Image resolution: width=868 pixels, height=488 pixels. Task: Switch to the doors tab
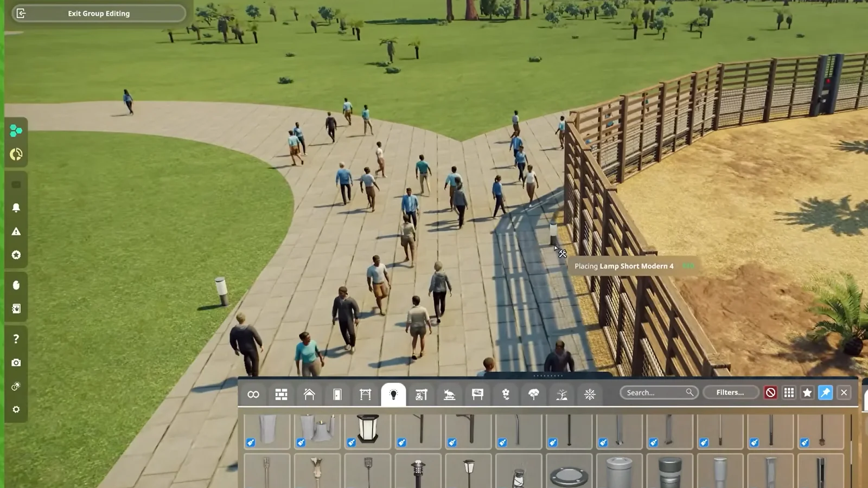337,394
